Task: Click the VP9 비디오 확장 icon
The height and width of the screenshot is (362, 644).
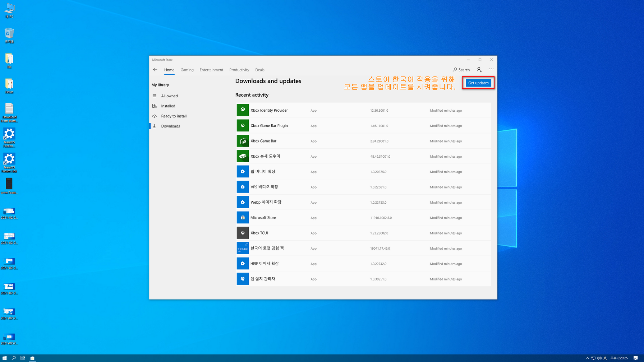Action: coord(243,187)
